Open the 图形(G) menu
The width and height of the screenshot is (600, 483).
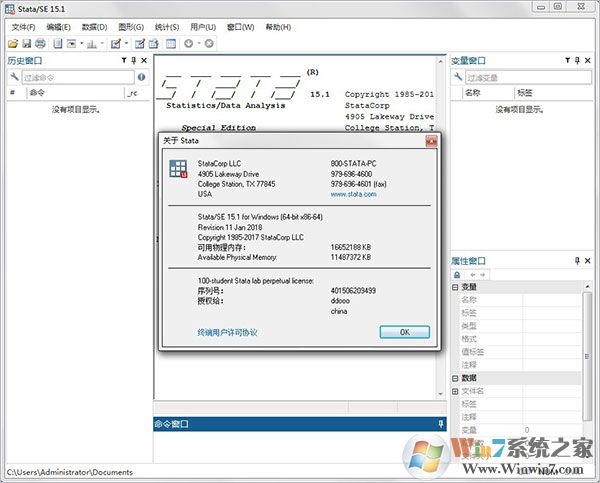coord(131,27)
